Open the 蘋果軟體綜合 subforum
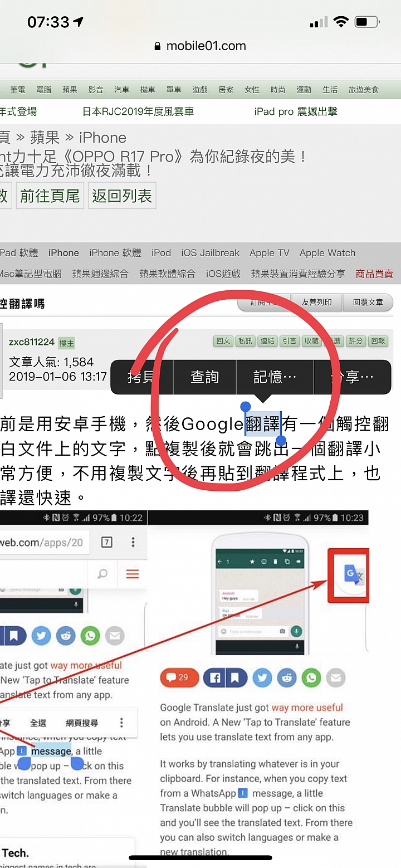Screen dimensions: 401x868 point(167,274)
